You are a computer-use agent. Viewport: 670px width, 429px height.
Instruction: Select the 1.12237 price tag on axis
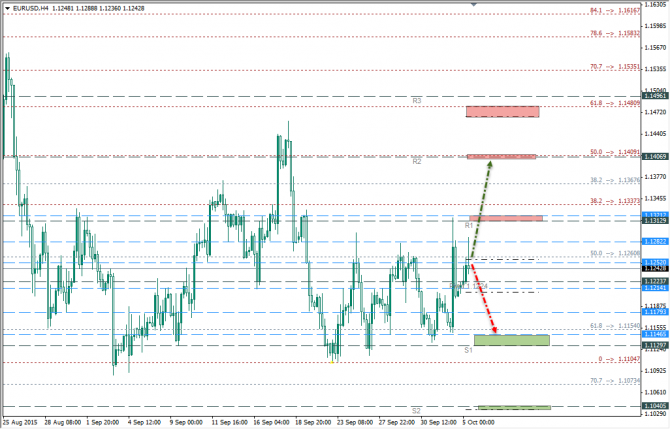click(655, 281)
